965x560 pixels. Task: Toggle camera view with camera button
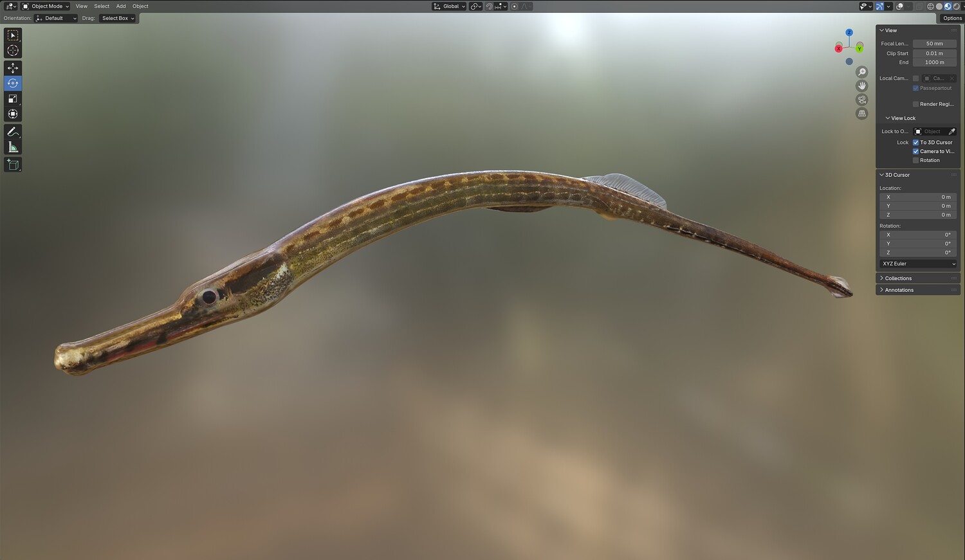862,100
